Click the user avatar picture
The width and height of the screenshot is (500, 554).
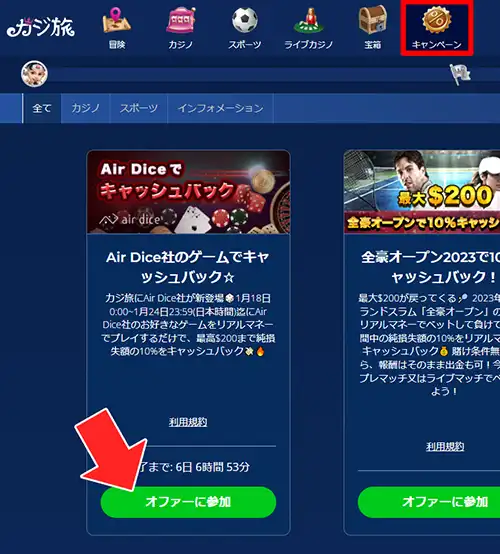(34, 73)
